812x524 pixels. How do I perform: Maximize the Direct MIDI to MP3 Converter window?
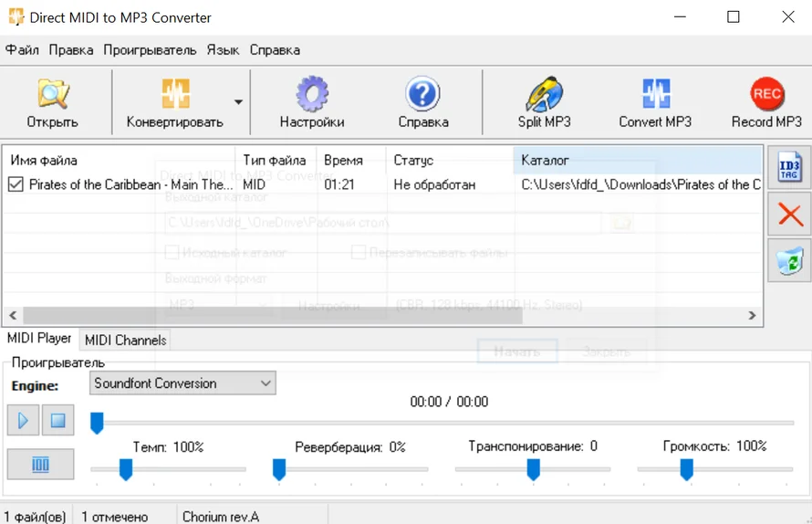click(x=734, y=17)
